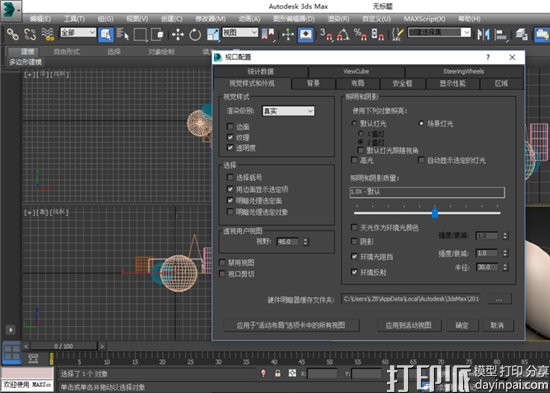This screenshot has width=550, height=393.
Task: Switch to the 背景 tab
Action: click(313, 83)
